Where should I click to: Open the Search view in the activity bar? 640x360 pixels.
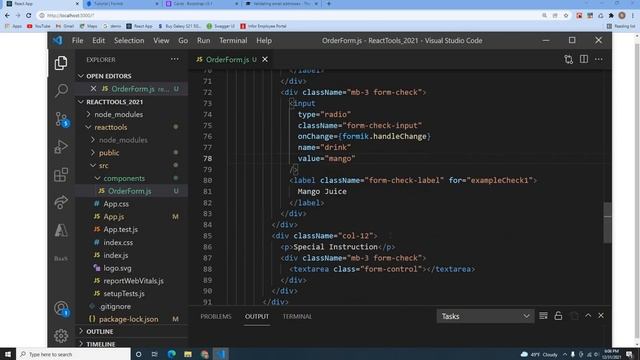pos(61,90)
